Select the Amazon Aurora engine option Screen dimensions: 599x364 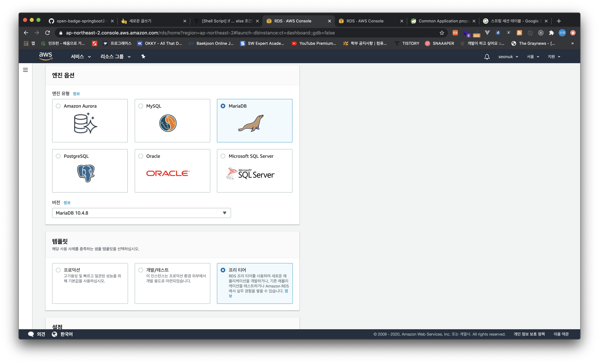click(58, 106)
